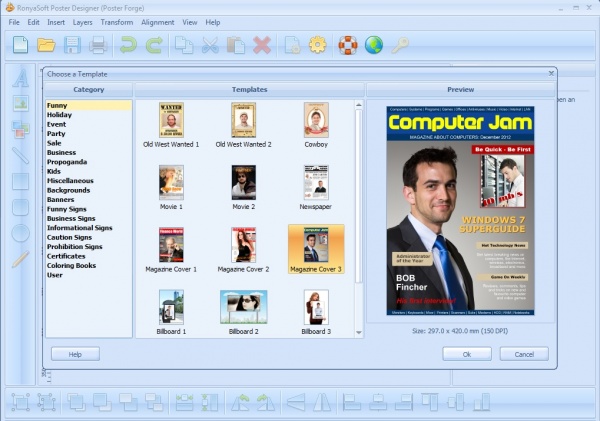Choose the Movie 1 template
The height and width of the screenshot is (421, 600).
171,188
